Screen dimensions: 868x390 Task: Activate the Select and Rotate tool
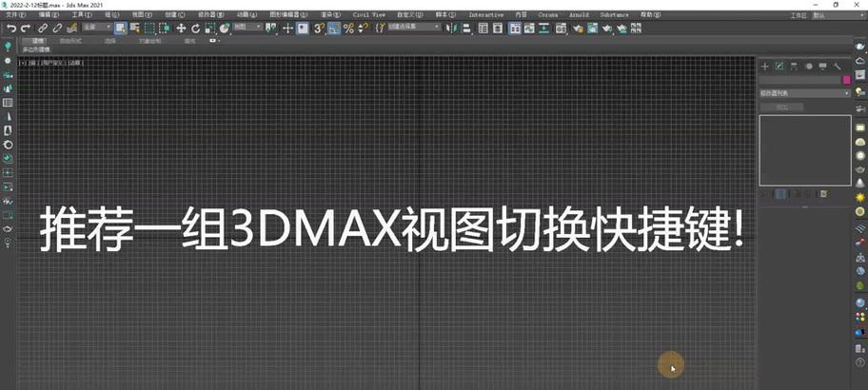195,28
